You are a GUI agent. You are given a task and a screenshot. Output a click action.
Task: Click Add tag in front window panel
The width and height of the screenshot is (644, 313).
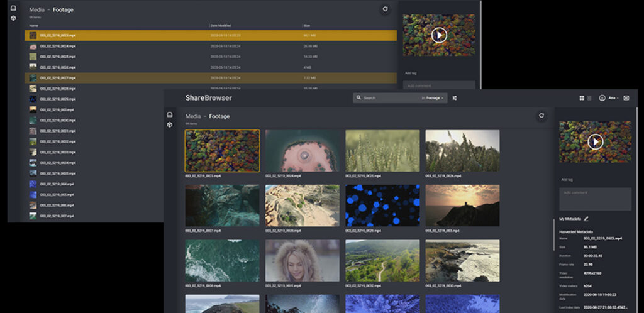[567, 180]
